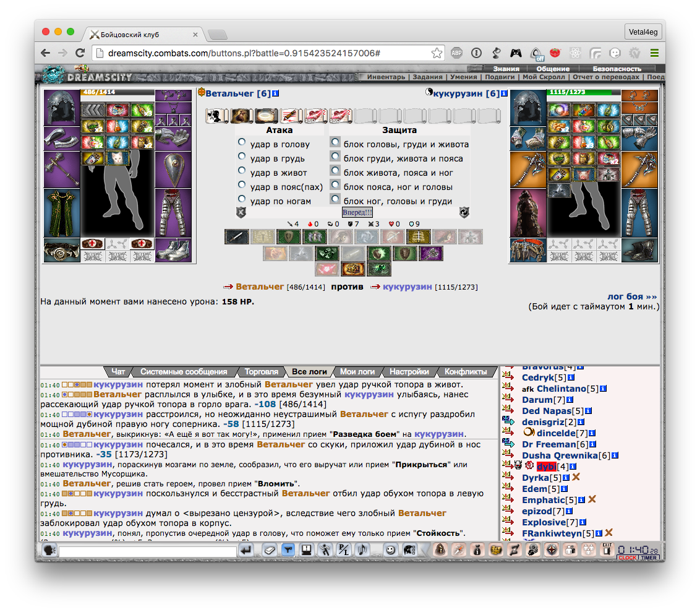Click the Вперёд!!! attack button
The image size is (700, 612).
pyautogui.click(x=357, y=212)
